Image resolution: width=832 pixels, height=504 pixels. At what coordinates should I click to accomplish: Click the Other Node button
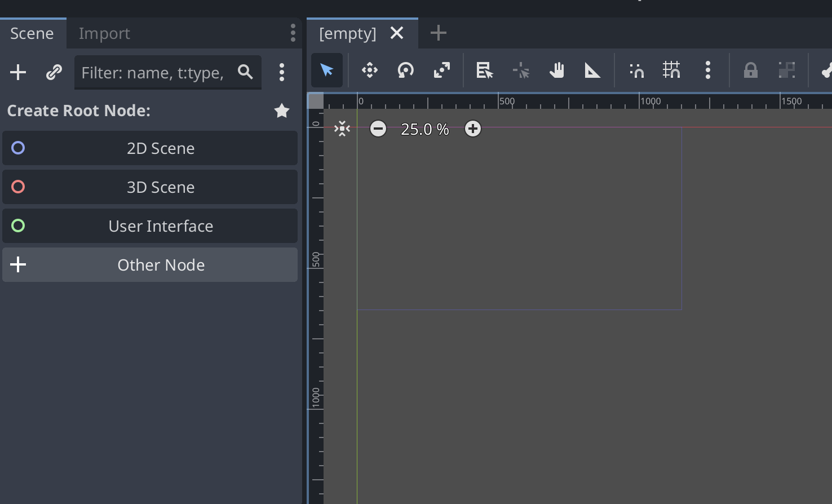[x=150, y=264]
